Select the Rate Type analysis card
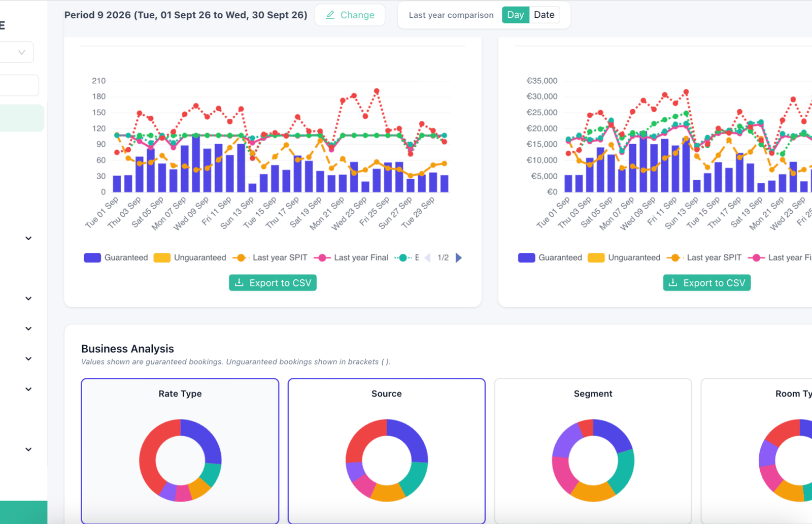 [180, 451]
